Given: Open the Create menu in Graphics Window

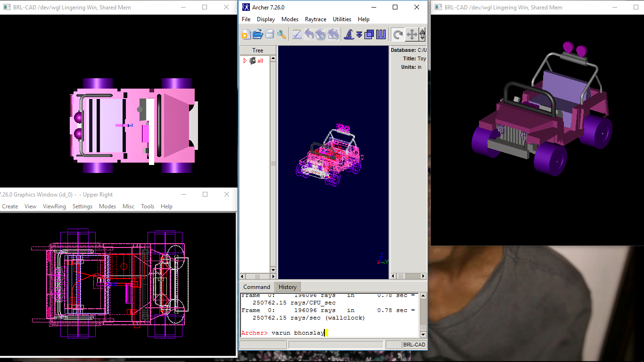Looking at the screenshot, I should coord(10,206).
